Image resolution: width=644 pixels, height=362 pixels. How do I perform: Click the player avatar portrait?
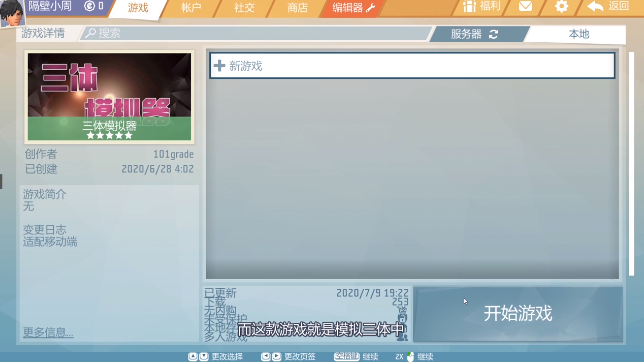(x=12, y=13)
